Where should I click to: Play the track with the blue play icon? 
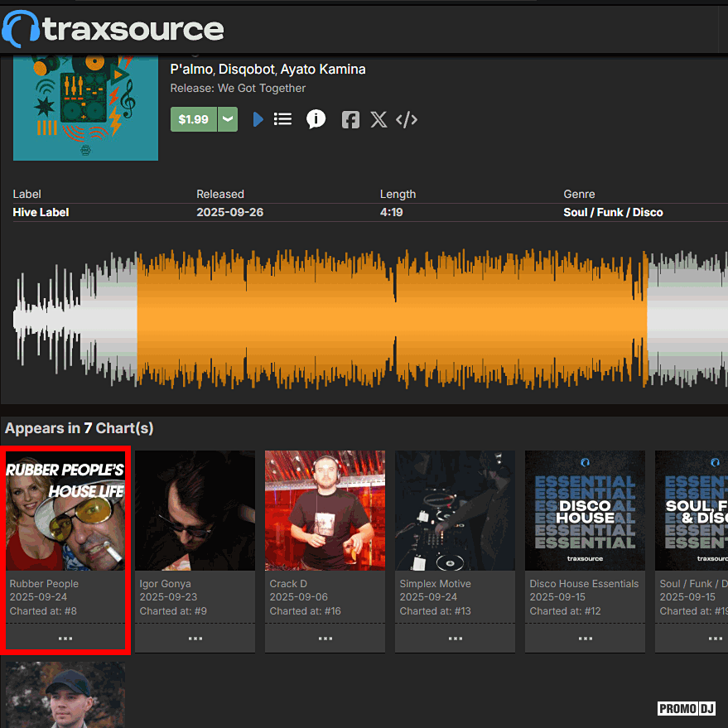coord(258,119)
